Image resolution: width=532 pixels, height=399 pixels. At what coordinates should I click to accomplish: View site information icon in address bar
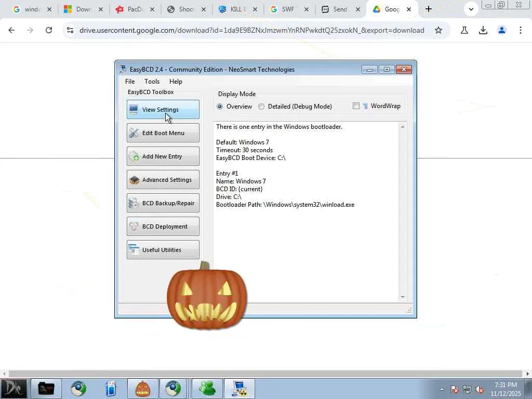click(70, 30)
